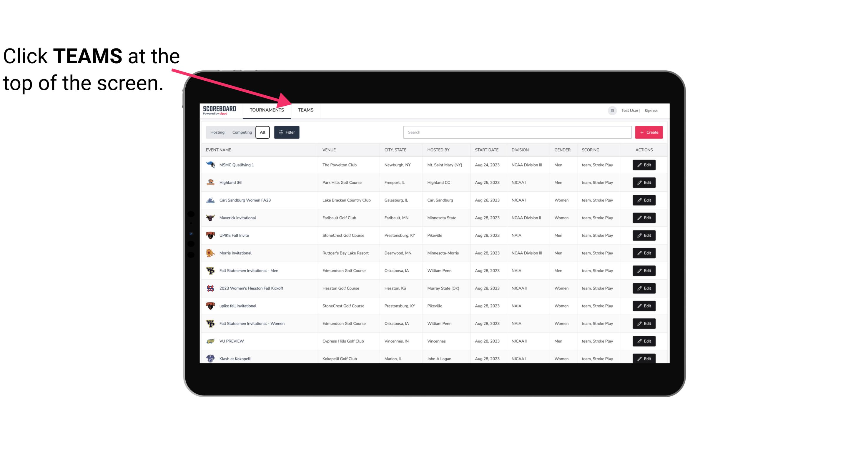This screenshot has height=467, width=868.
Task: Click the Edit icon for Morris Invitational
Action: [644, 252]
